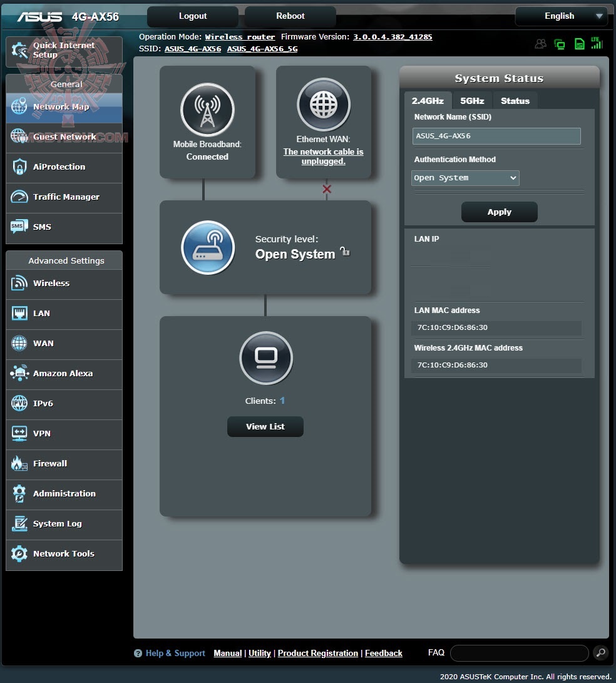Click the Ethernet WAN globe icon
Image resolution: width=616 pixels, height=683 pixels.
tap(324, 105)
